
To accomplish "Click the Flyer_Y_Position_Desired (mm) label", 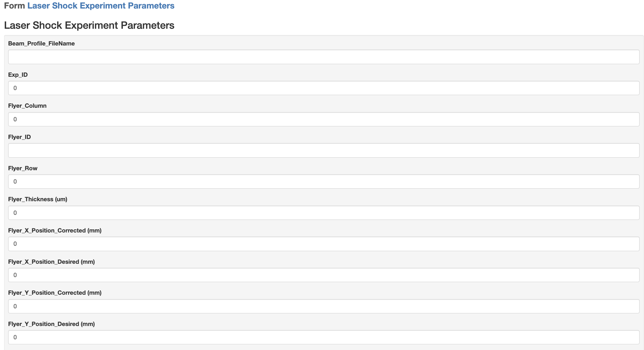I will click(51, 324).
